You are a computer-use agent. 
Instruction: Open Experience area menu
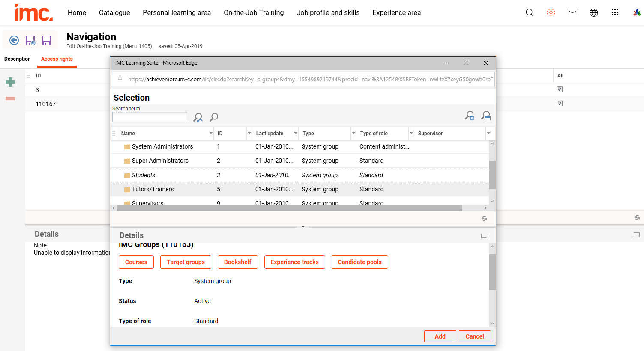397,13
